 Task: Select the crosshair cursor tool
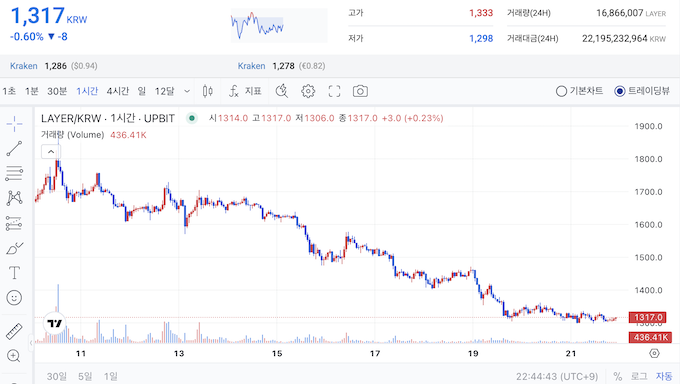coord(14,124)
